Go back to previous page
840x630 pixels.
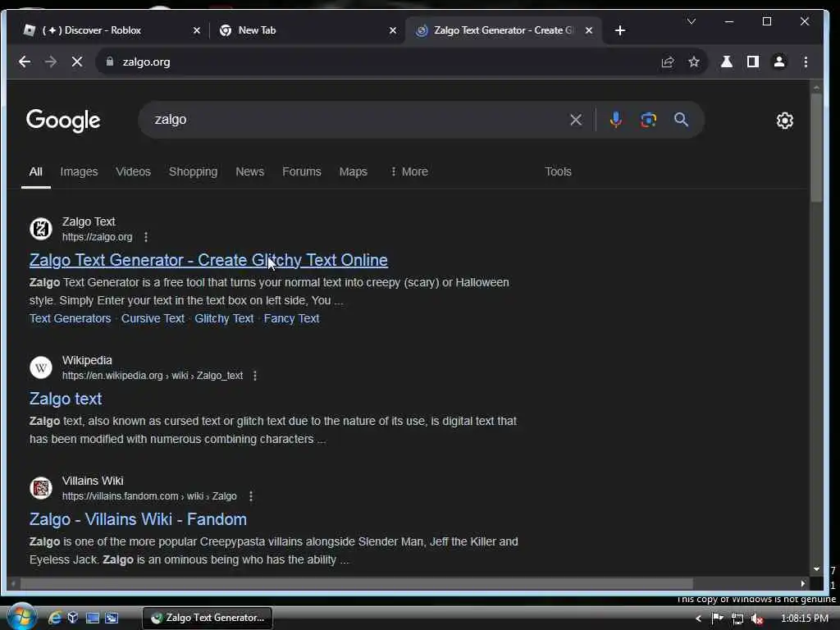tap(25, 62)
